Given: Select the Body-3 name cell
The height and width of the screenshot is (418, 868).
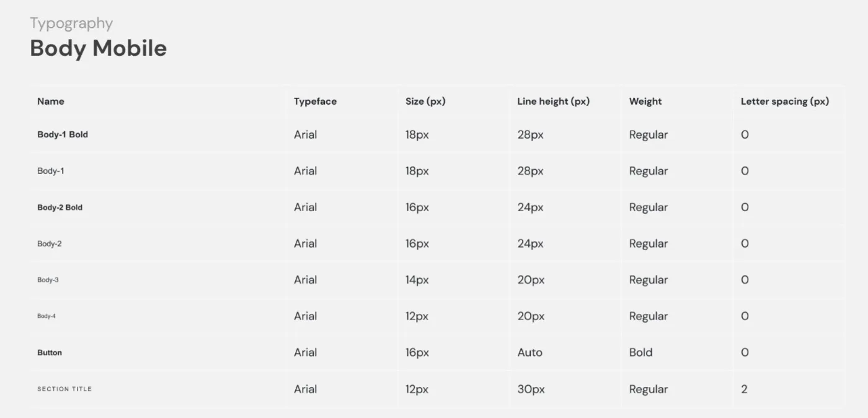Looking at the screenshot, I should click(x=48, y=280).
